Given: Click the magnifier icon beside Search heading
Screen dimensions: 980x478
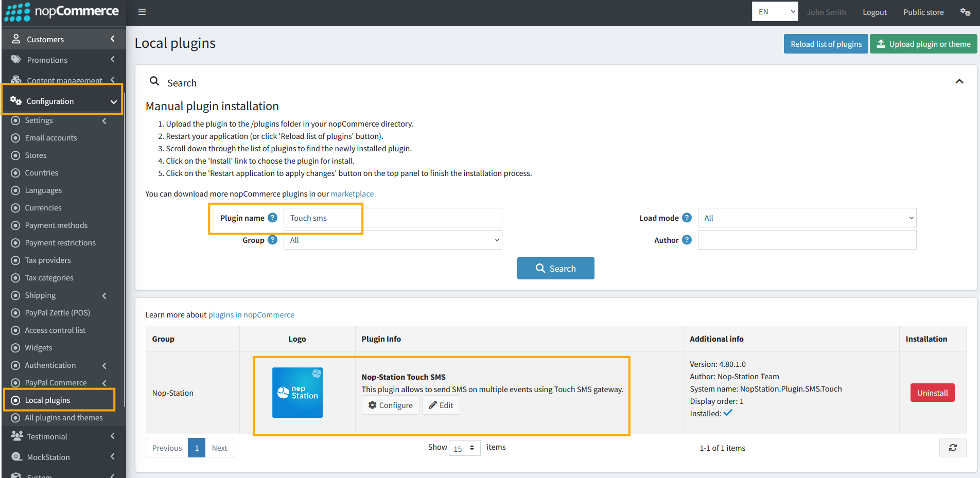Looking at the screenshot, I should tap(154, 81).
